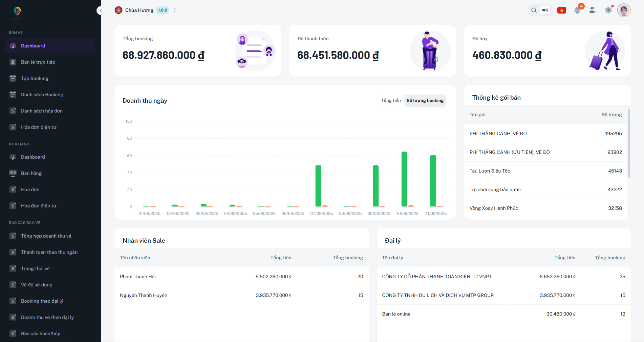This screenshot has height=342, width=644.
Task: Enable Số lượng booking chart mode
Action: pyautogui.click(x=425, y=100)
